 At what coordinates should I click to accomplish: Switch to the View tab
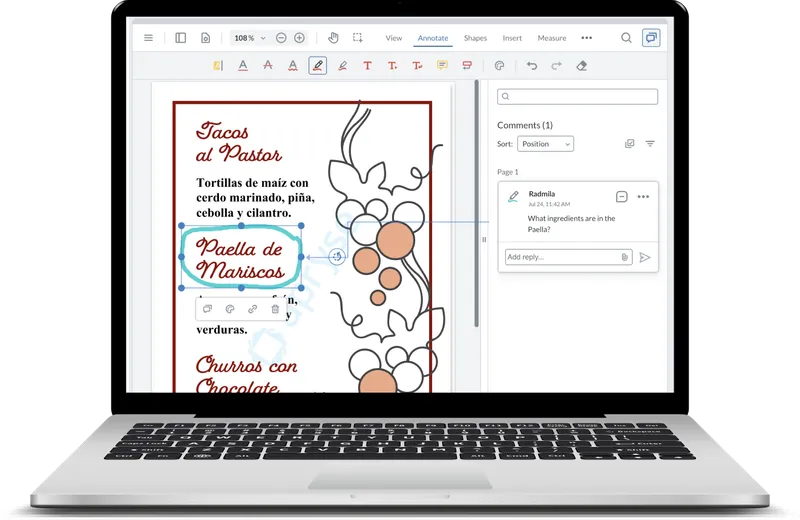[393, 38]
